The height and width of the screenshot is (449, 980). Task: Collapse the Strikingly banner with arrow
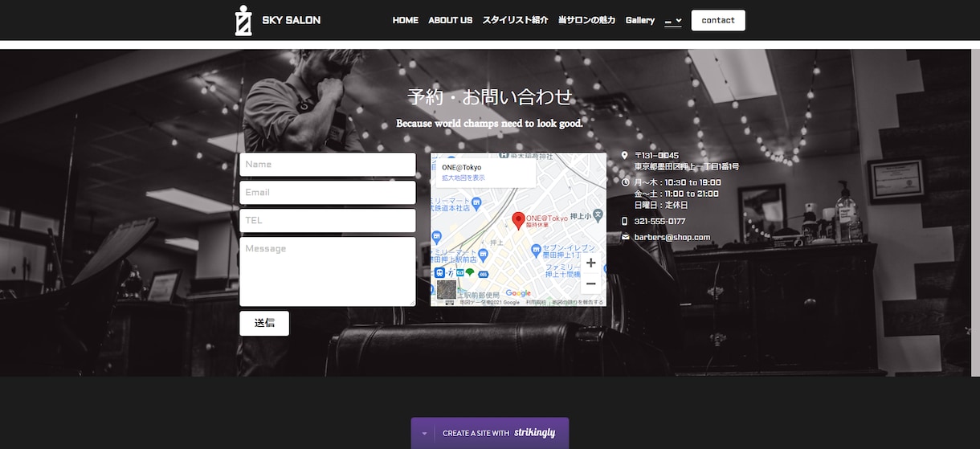pos(423,434)
